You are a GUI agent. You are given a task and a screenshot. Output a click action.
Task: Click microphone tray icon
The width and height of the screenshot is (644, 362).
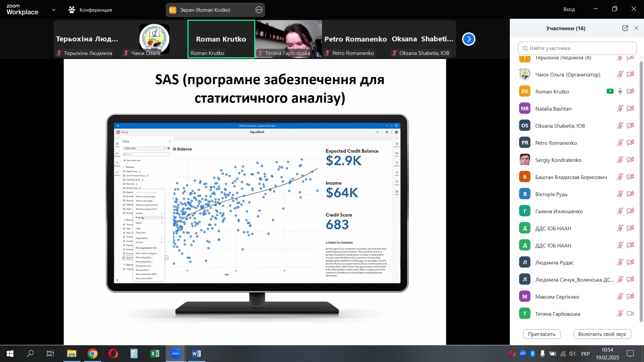(x=542, y=354)
